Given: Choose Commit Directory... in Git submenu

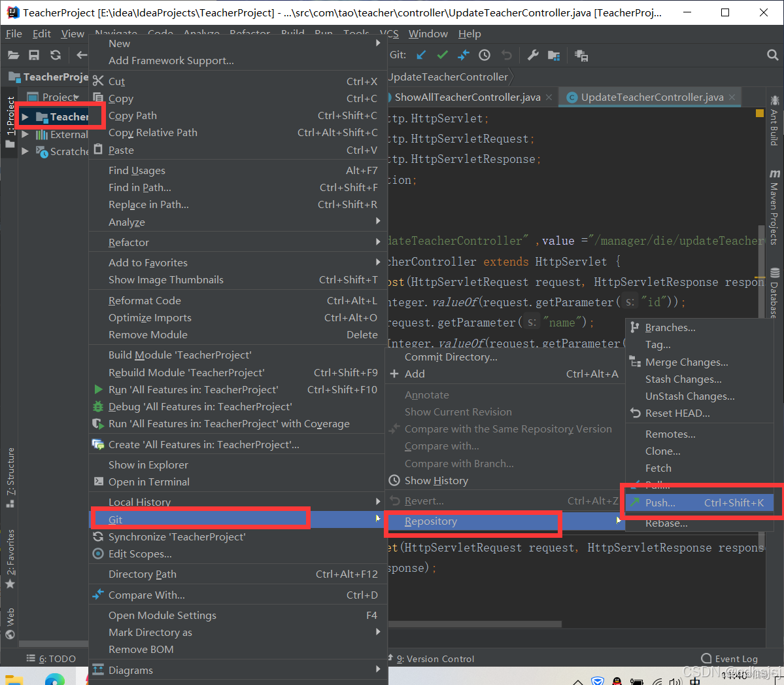Looking at the screenshot, I should [505, 357].
